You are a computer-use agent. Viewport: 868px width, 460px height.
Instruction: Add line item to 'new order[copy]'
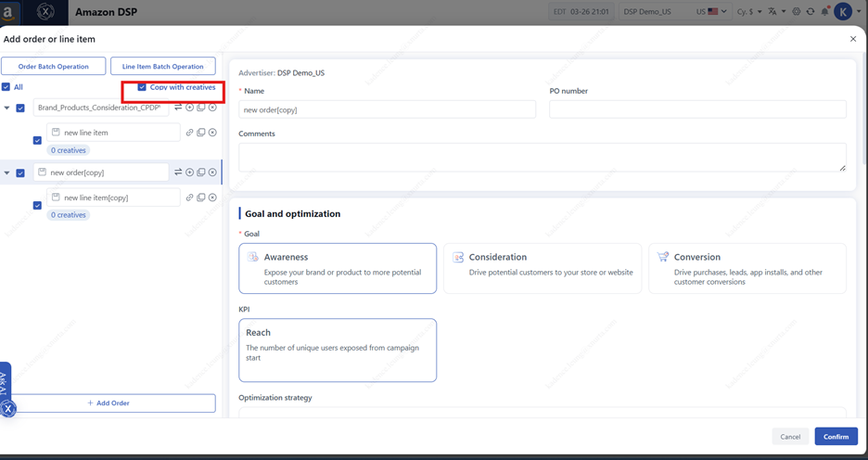click(x=189, y=172)
